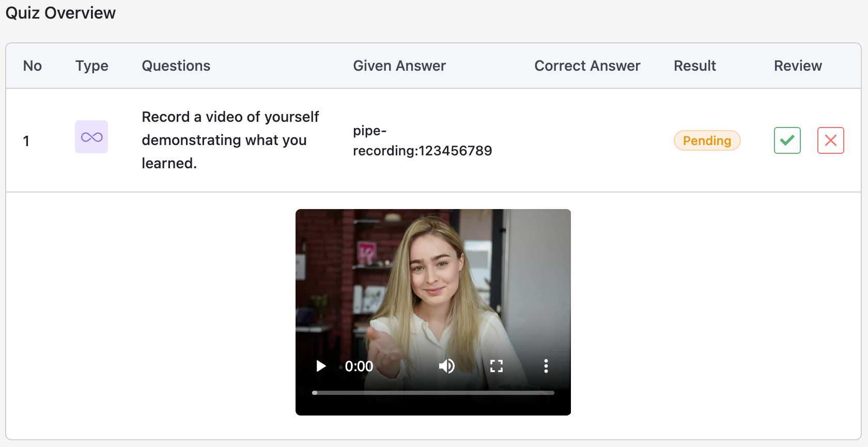Select the pipe-recording:123456789 given answer text

(422, 140)
